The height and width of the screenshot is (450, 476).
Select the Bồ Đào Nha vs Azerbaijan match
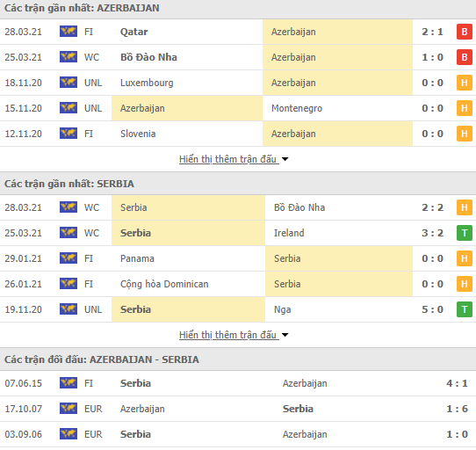(x=238, y=57)
